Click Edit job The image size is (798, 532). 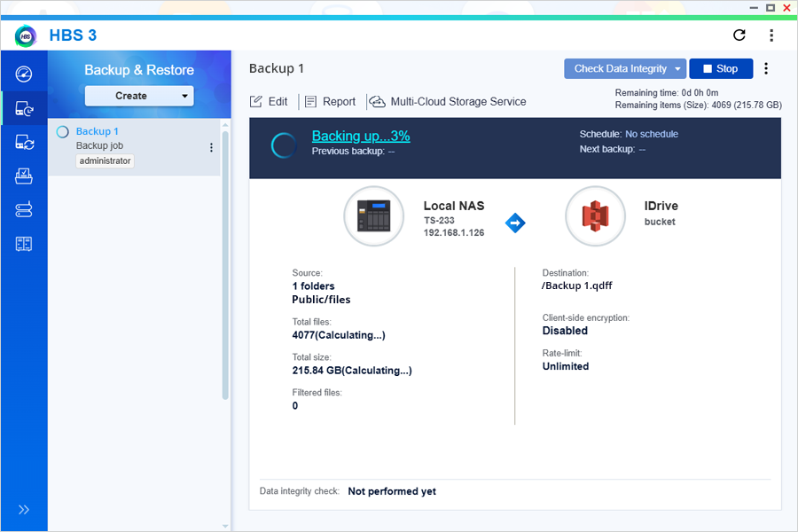click(x=269, y=102)
